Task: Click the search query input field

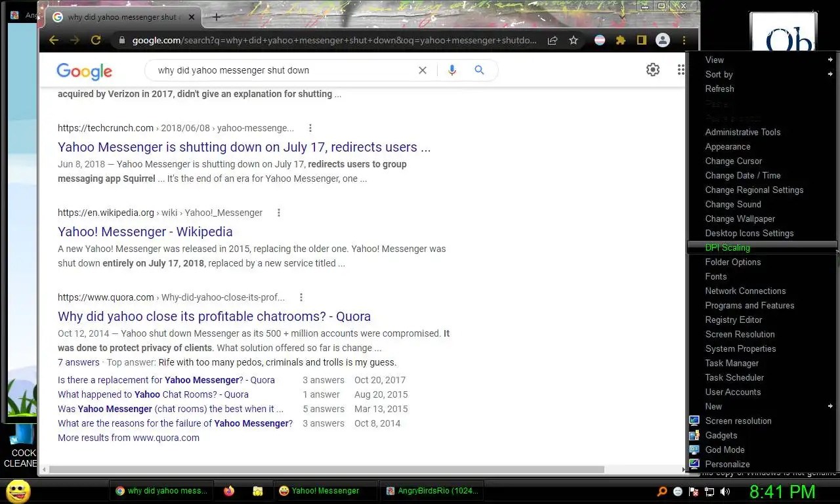Action: [x=282, y=70]
